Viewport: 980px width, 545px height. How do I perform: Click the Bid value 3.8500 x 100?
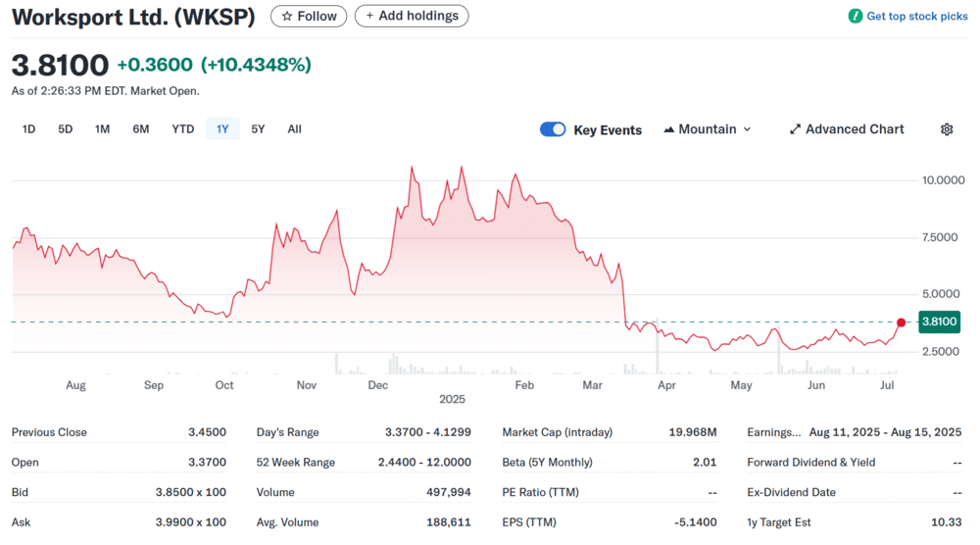click(x=191, y=492)
